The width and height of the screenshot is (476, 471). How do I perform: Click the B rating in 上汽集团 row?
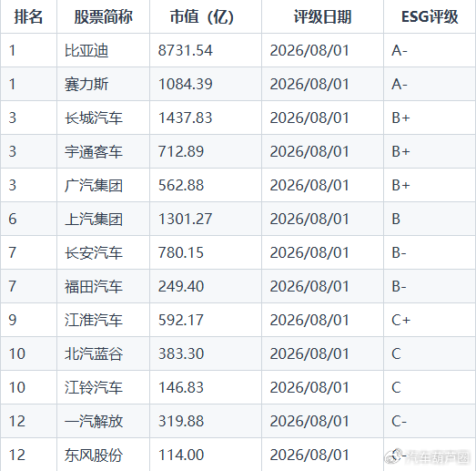point(396,219)
